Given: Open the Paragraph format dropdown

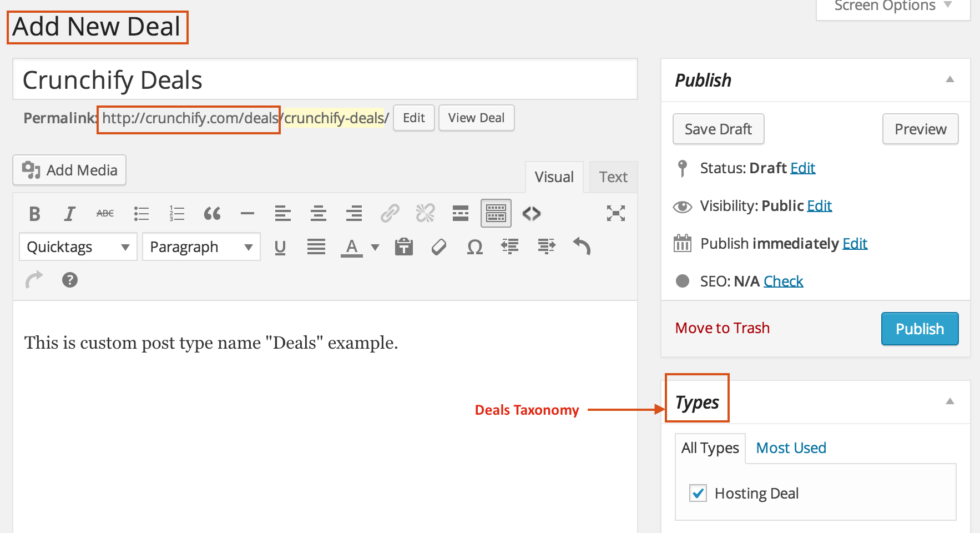Looking at the screenshot, I should (201, 247).
